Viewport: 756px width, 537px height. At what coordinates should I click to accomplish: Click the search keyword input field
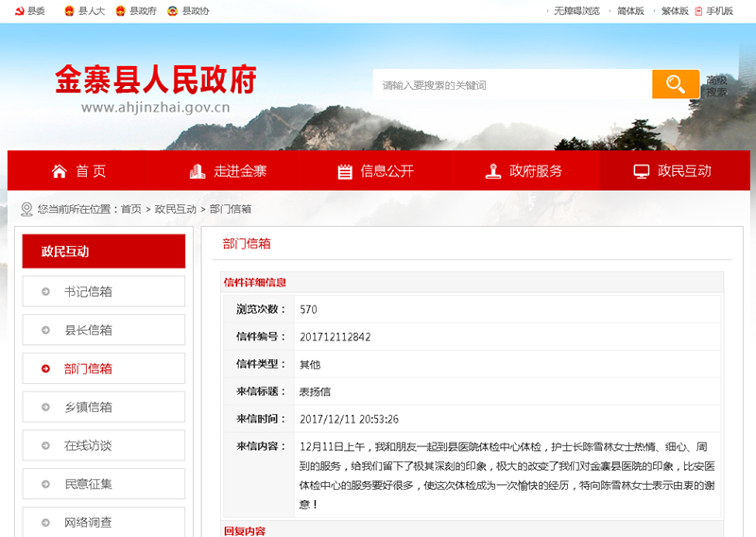[x=510, y=85]
